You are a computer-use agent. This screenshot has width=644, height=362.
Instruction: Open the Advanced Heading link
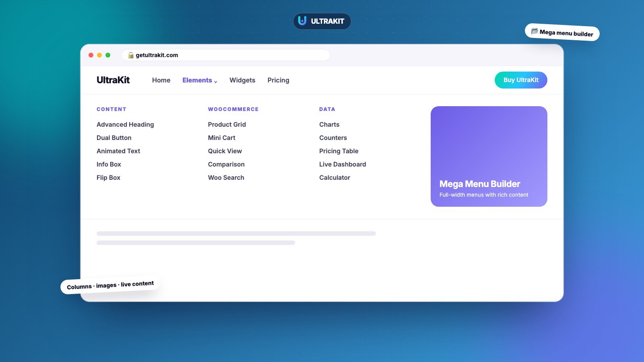tap(125, 125)
